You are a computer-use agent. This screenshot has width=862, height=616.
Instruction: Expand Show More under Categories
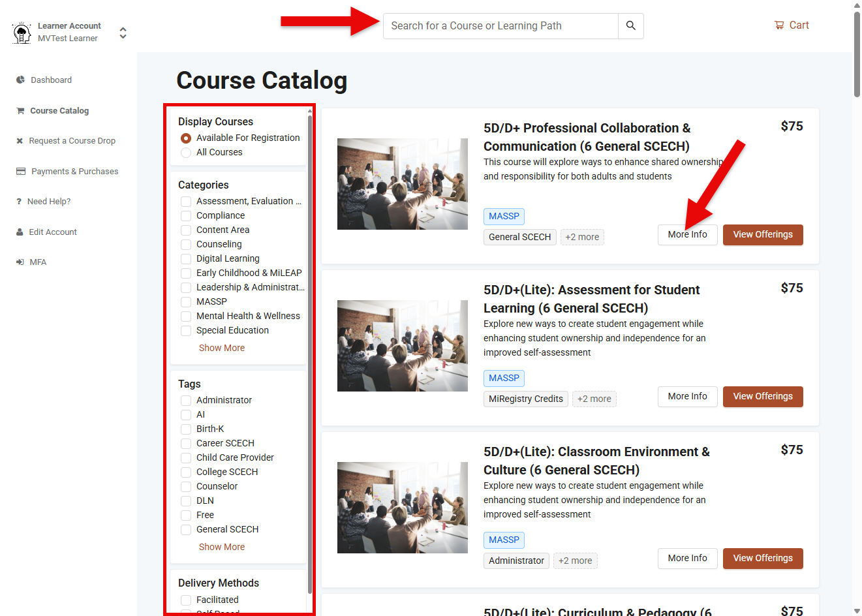click(222, 348)
